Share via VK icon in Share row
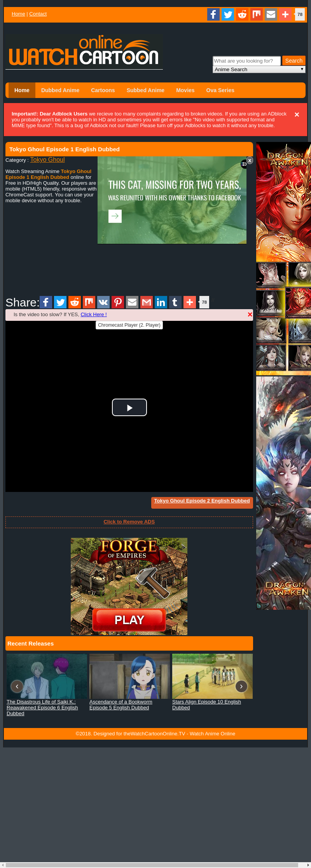The height and width of the screenshot is (868, 311). (x=103, y=302)
